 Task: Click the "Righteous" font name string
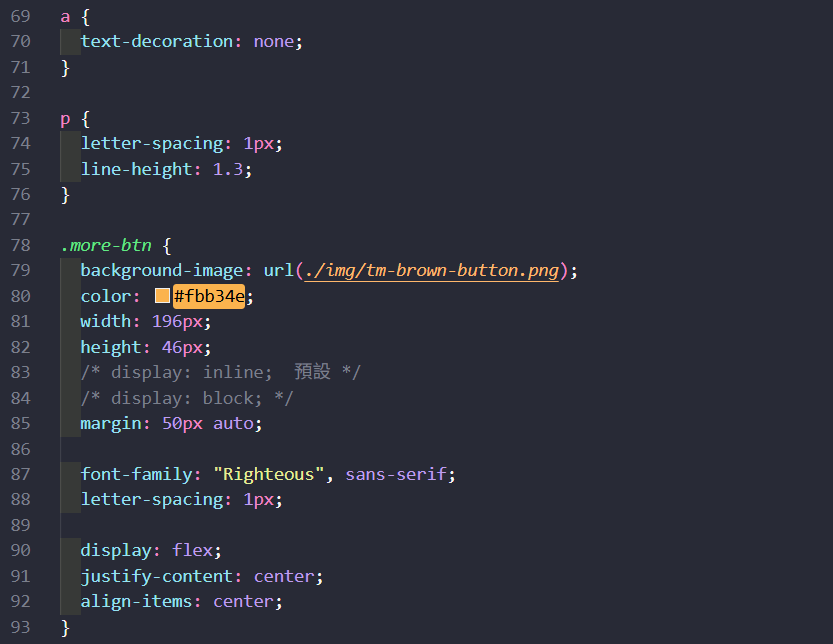coord(268,474)
